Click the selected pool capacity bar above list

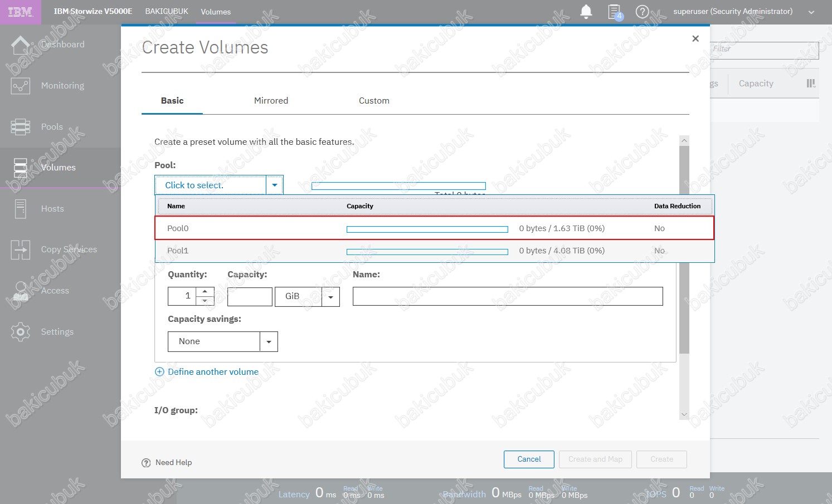point(398,186)
